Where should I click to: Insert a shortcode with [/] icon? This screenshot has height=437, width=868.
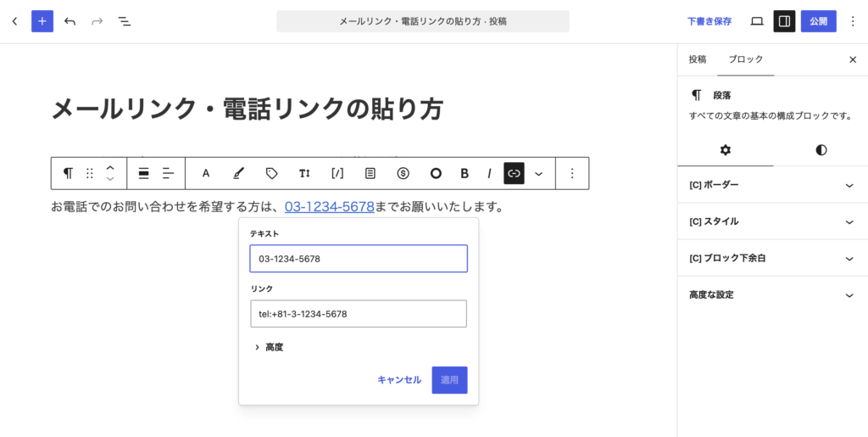click(x=337, y=173)
